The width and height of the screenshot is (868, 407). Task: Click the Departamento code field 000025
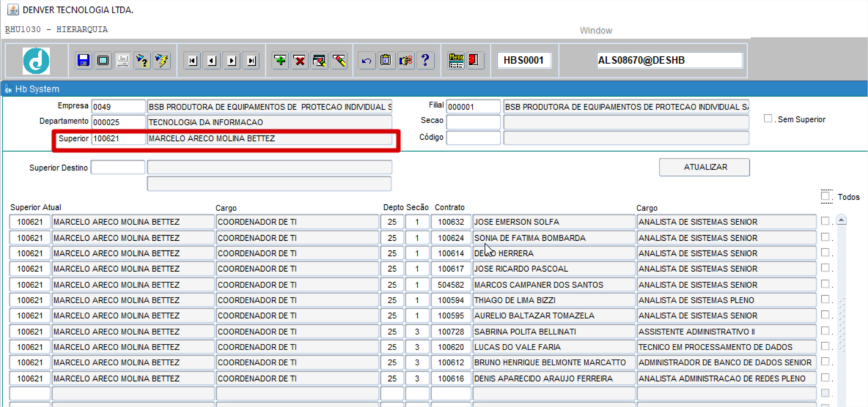click(119, 122)
